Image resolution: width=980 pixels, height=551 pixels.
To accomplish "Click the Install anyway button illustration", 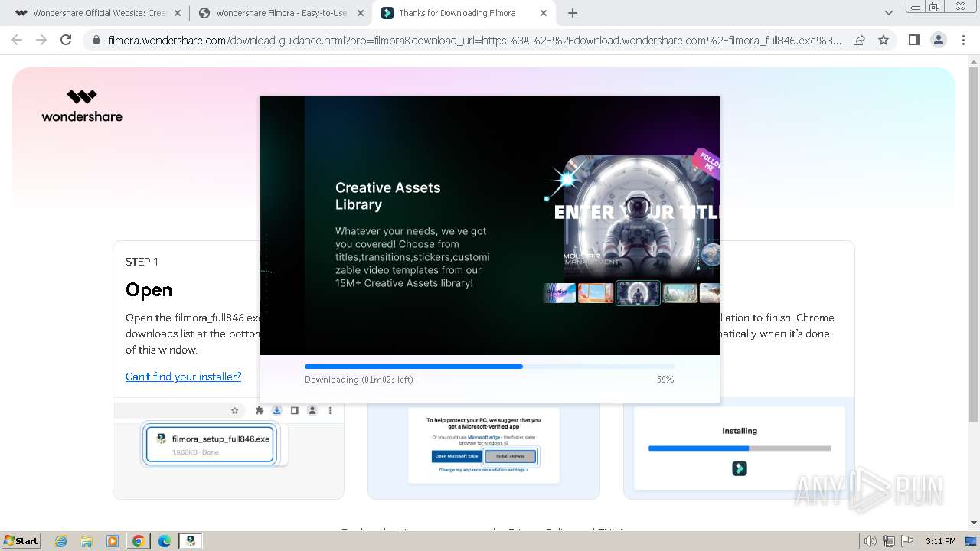I will [x=511, y=456].
